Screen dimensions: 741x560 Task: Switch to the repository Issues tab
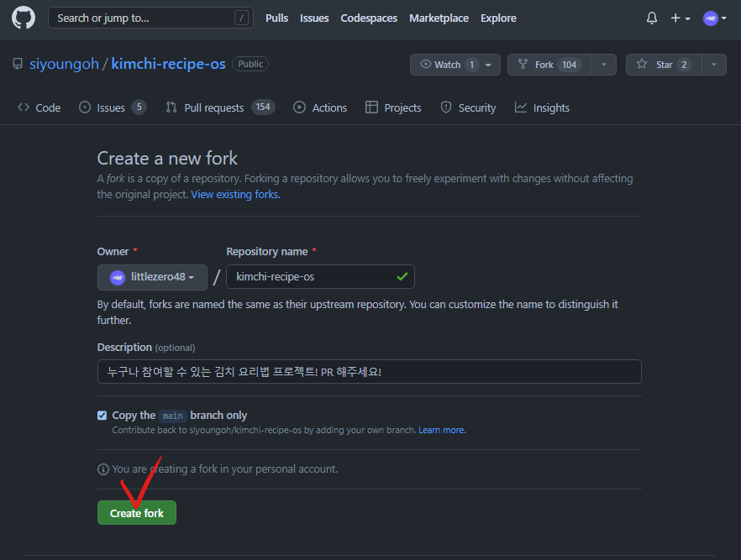pos(113,107)
